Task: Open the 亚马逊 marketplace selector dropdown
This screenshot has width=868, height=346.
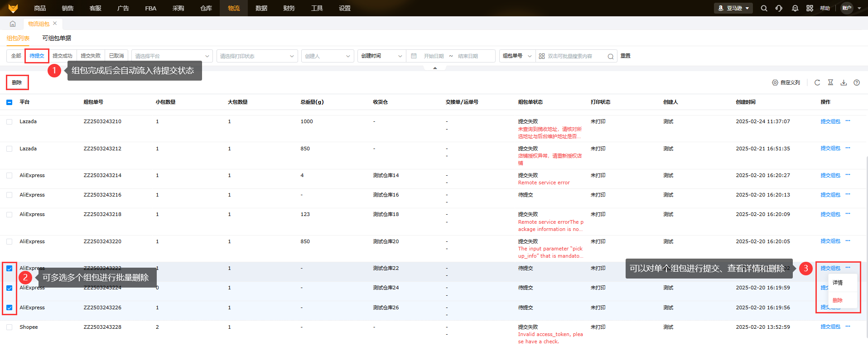Action: tap(733, 8)
